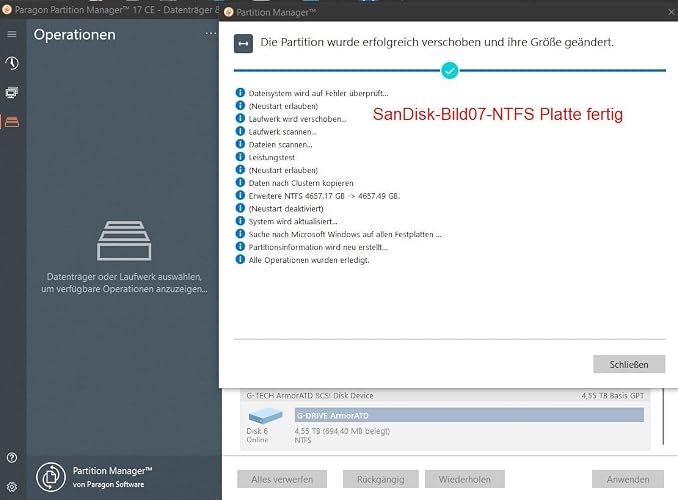Click the Alles verwerfen button
This screenshot has height=500, width=678.
coord(282,479)
